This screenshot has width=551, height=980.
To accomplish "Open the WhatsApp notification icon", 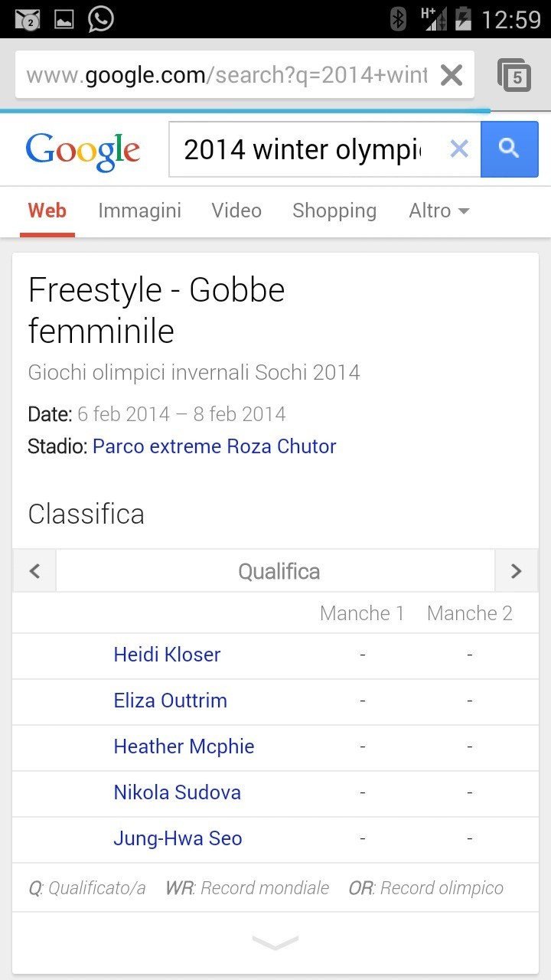I will pos(101,19).
